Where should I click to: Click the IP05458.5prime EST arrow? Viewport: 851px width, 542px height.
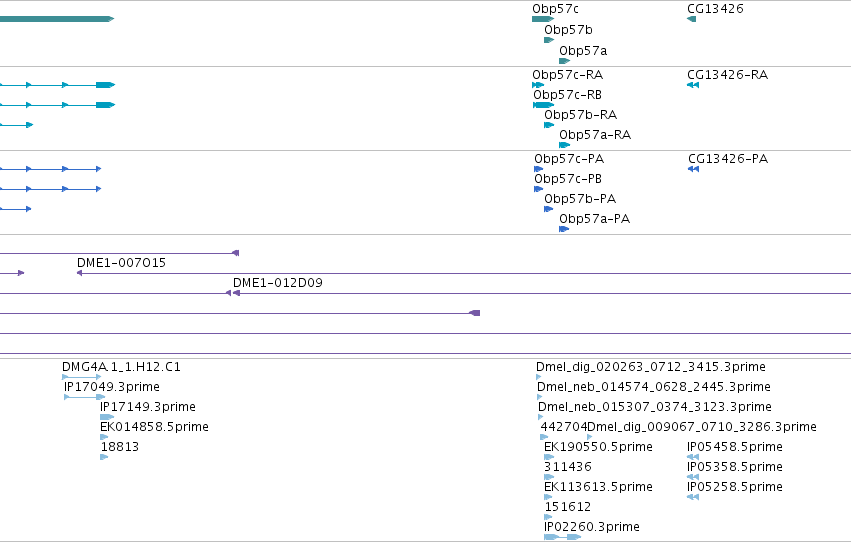click(693, 457)
